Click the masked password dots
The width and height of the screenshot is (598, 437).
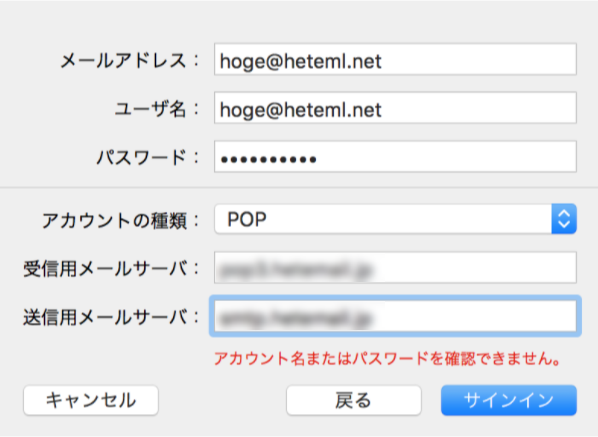pos(268,159)
